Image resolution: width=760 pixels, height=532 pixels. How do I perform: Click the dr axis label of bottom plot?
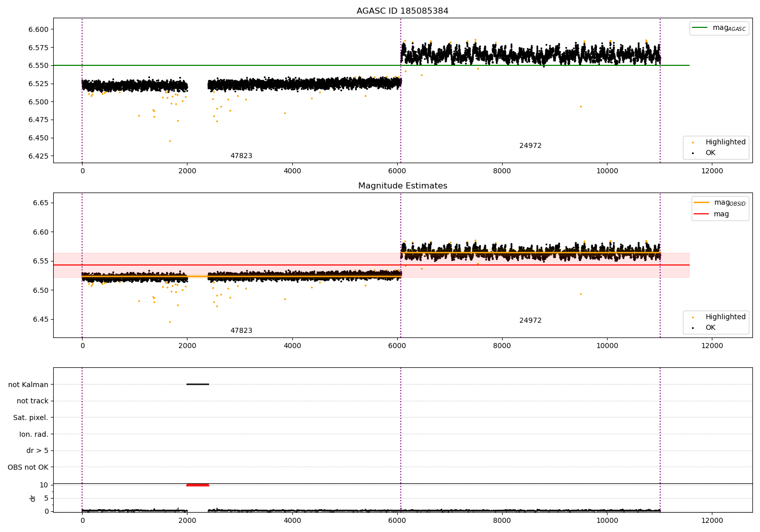[x=33, y=498]
